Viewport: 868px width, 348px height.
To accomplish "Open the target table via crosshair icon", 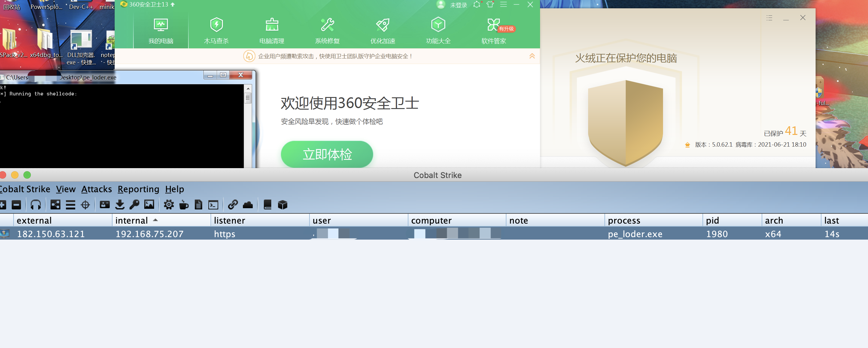I will tap(85, 204).
